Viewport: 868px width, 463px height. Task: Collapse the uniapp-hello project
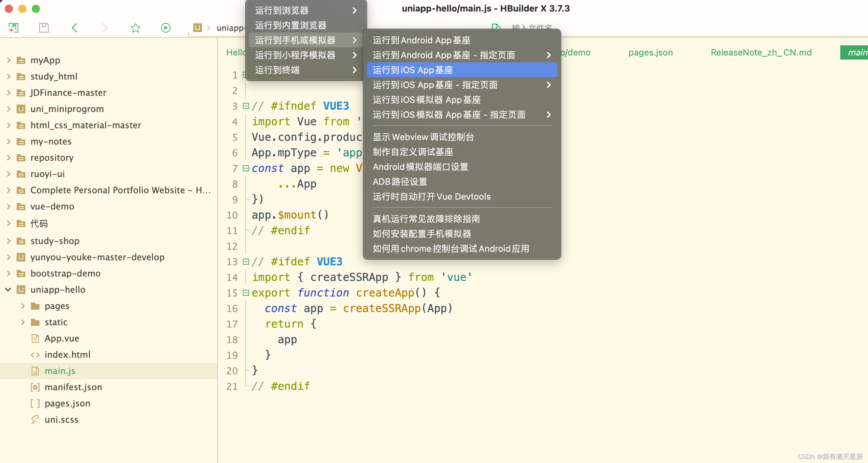pyautogui.click(x=8, y=289)
